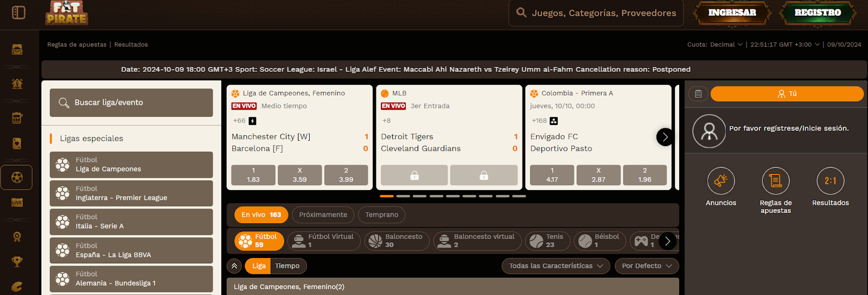This screenshot has width=868, height=295.
Task: Open the Resultados top link
Action: (131, 45)
